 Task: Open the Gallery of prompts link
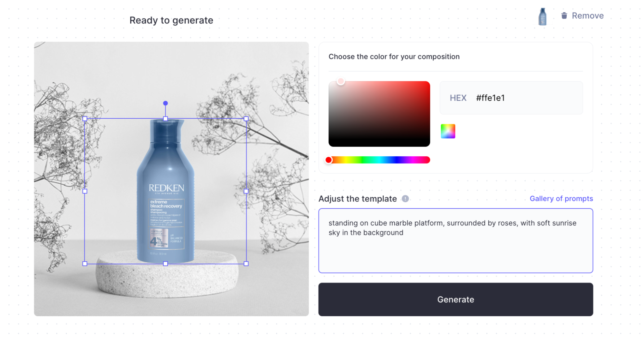[x=561, y=198]
